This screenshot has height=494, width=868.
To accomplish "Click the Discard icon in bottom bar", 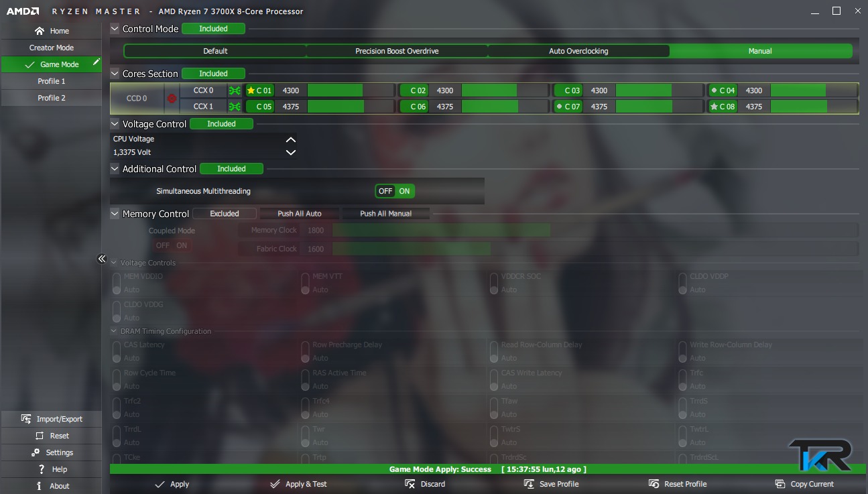I will [411, 484].
